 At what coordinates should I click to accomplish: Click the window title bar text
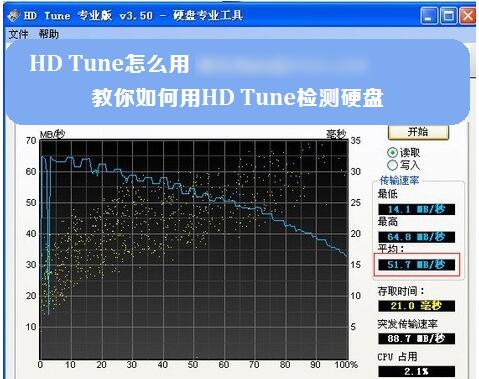coord(133,16)
